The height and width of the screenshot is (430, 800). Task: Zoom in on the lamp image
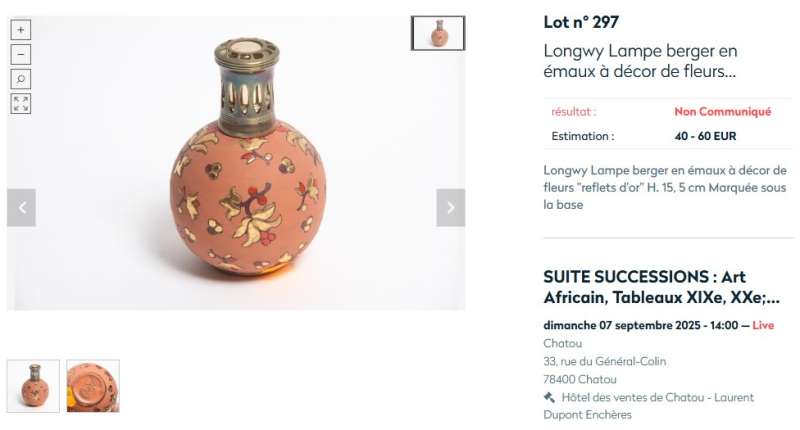[21, 30]
